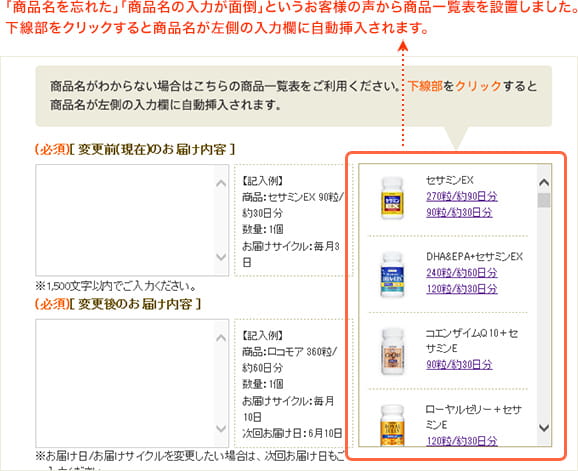Click example text 商品:セサミンEX 90粒/
Viewport: 578px width, 471px height.
pos(293,197)
